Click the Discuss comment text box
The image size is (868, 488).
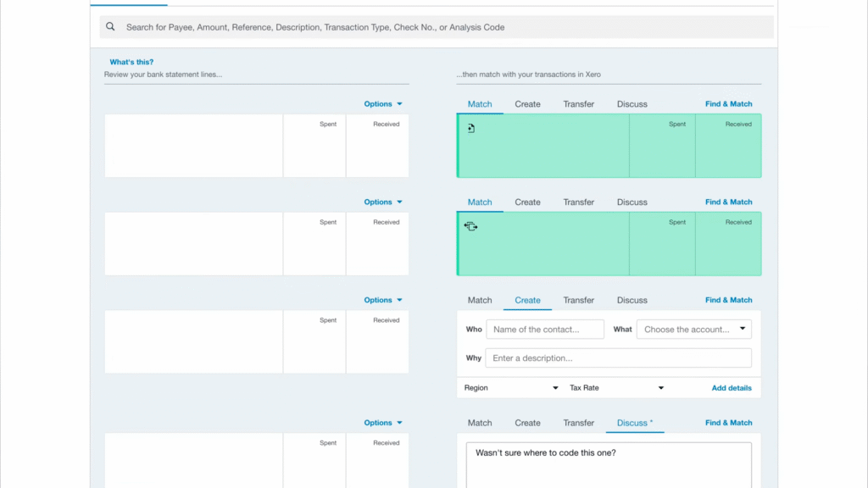coord(609,466)
